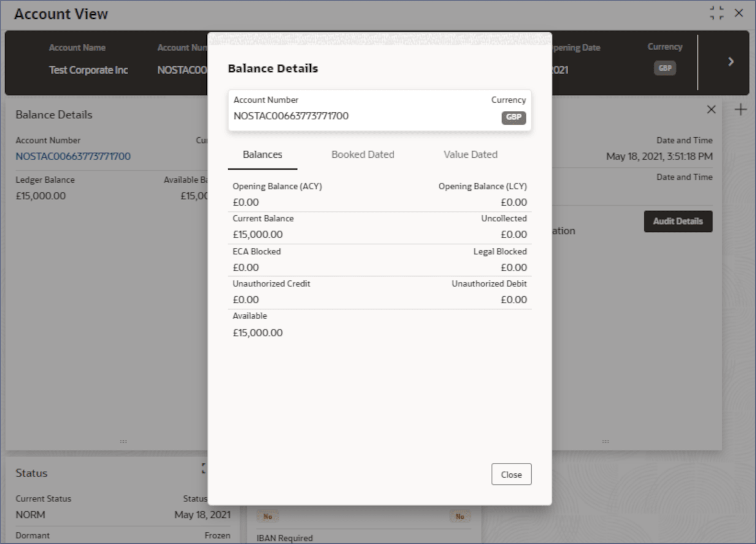The width and height of the screenshot is (756, 544).
Task: Click the Ledger Balance value £15,000.00
Action: tap(40, 196)
